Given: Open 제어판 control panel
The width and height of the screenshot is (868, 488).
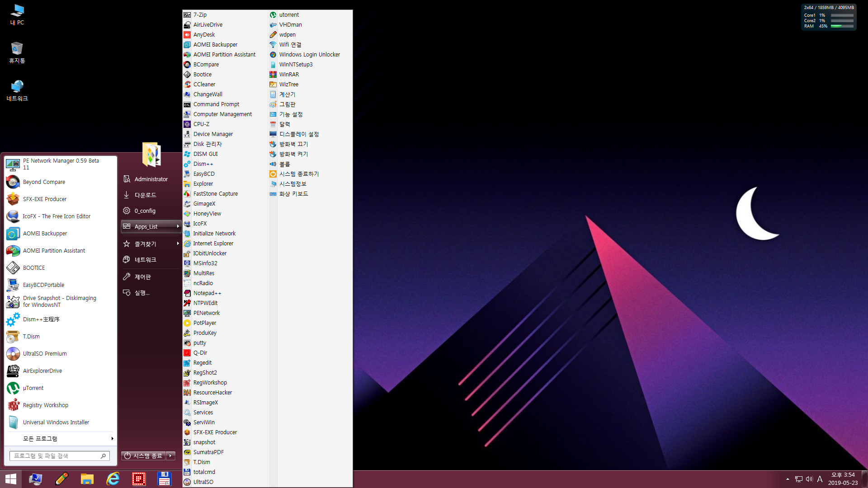Looking at the screenshot, I should [x=151, y=277].
